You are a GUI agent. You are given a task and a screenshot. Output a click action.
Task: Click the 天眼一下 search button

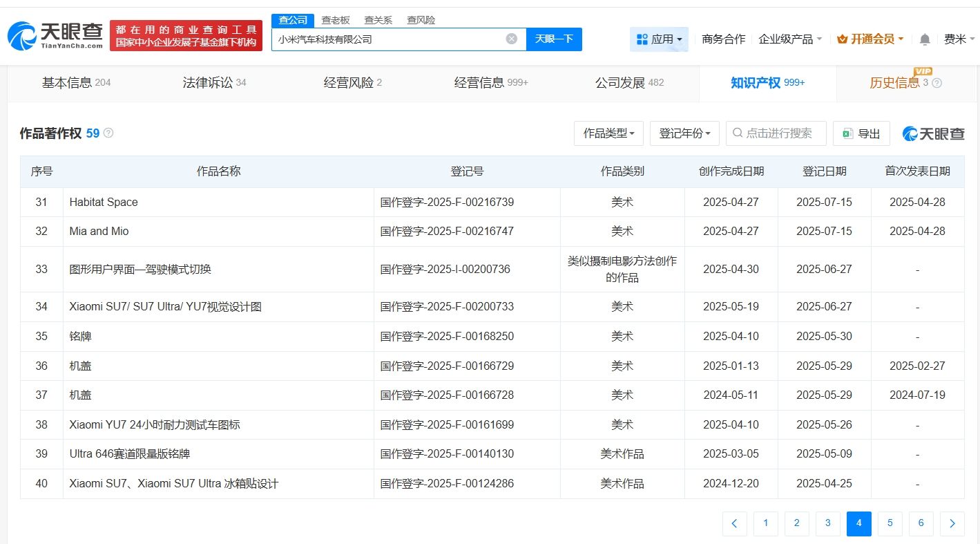tap(554, 39)
